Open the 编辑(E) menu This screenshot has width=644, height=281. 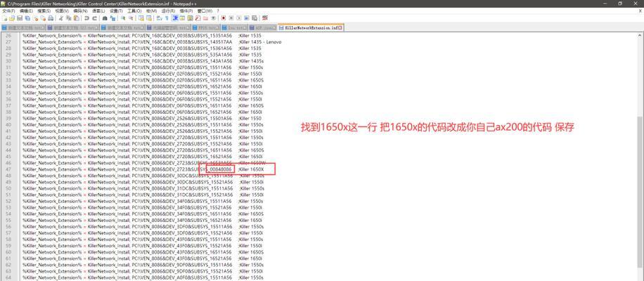[26, 11]
